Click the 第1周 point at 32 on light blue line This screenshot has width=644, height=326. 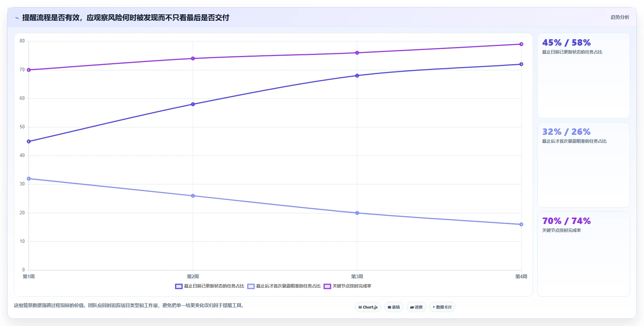(x=29, y=179)
